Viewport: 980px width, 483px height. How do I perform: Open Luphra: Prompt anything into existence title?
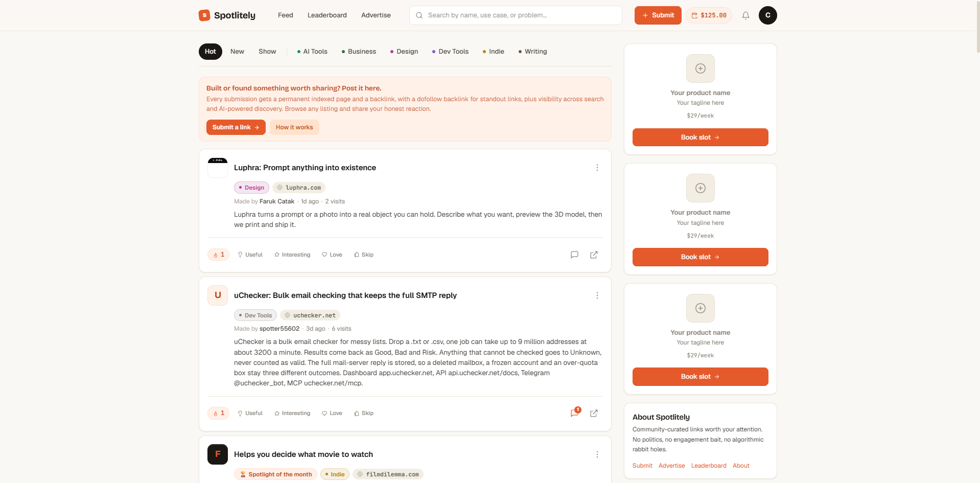click(x=305, y=168)
